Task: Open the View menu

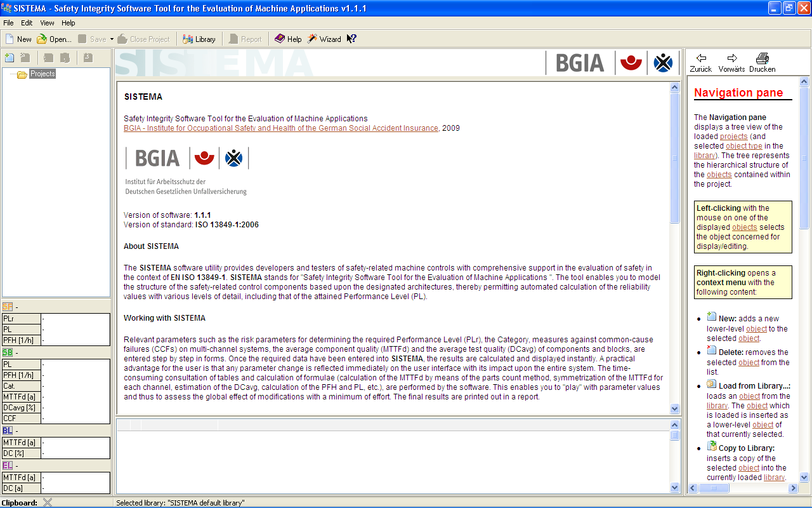Action: [x=48, y=23]
